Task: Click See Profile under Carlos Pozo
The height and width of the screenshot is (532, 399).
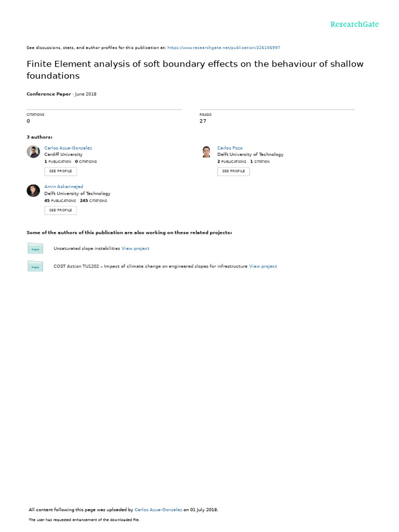Action: click(233, 171)
